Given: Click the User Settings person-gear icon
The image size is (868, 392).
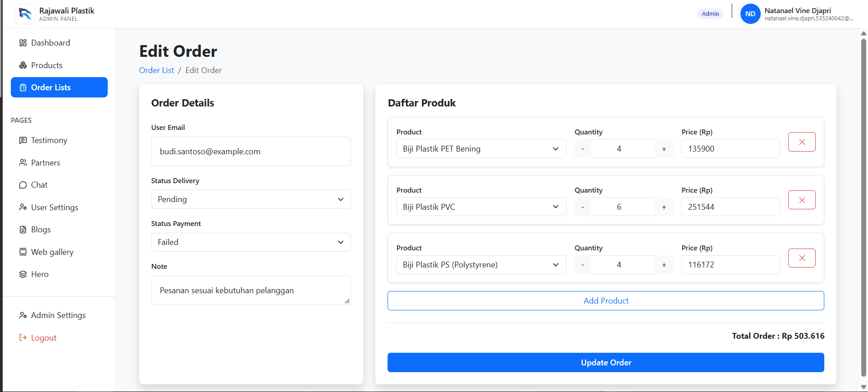Looking at the screenshot, I should click(23, 208).
